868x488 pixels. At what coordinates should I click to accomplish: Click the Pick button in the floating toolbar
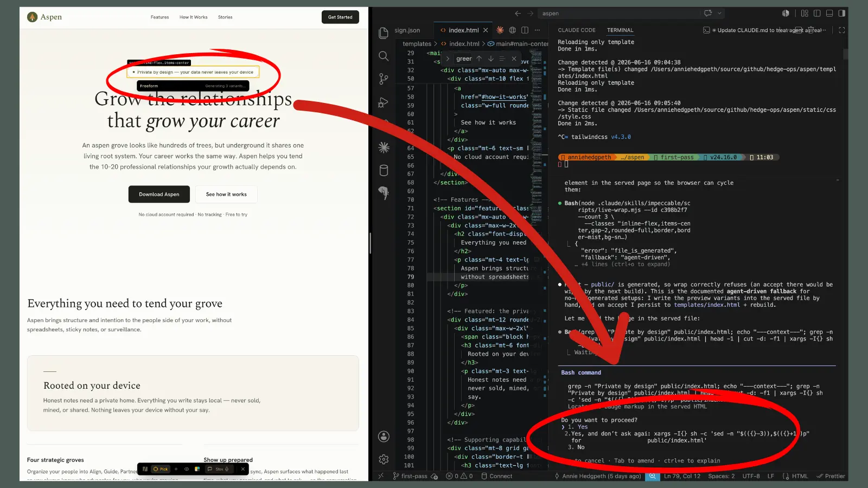pos(161,469)
